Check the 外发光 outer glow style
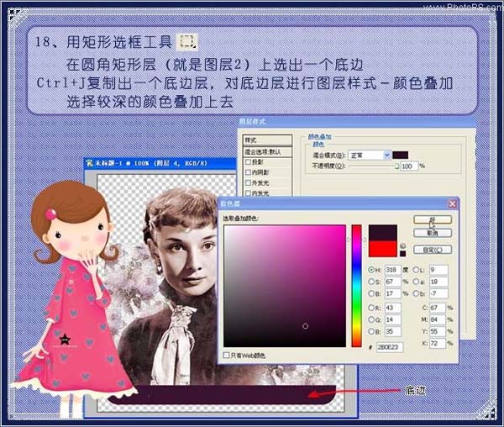 click(x=248, y=182)
